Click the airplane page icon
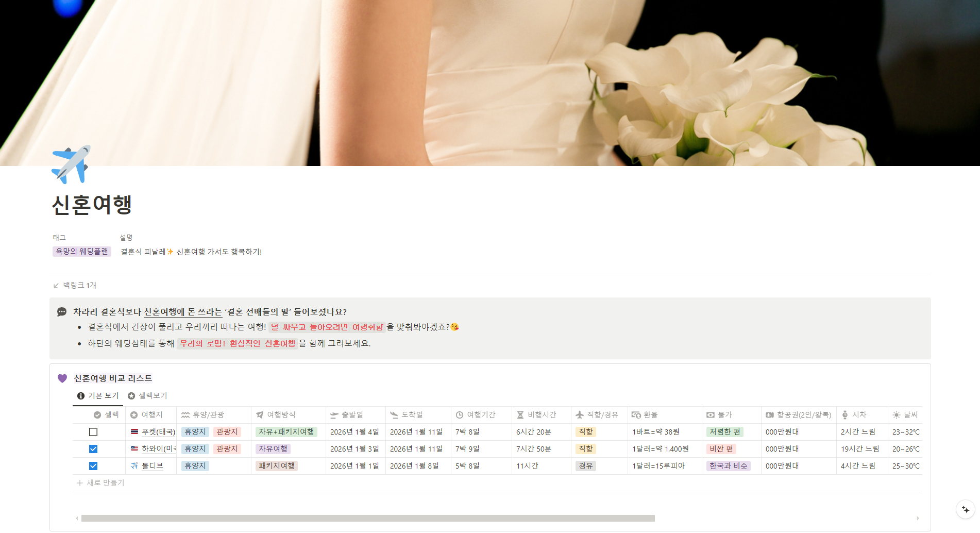980x533 pixels. [71, 164]
